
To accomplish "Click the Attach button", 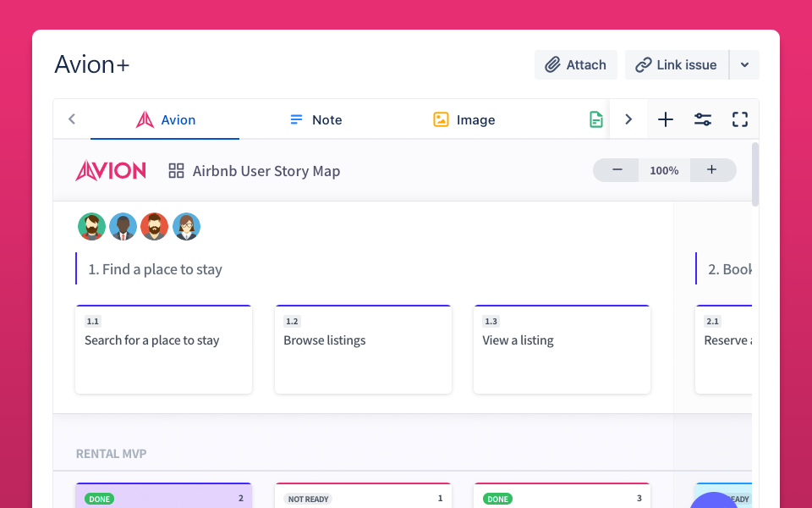I will click(x=575, y=65).
